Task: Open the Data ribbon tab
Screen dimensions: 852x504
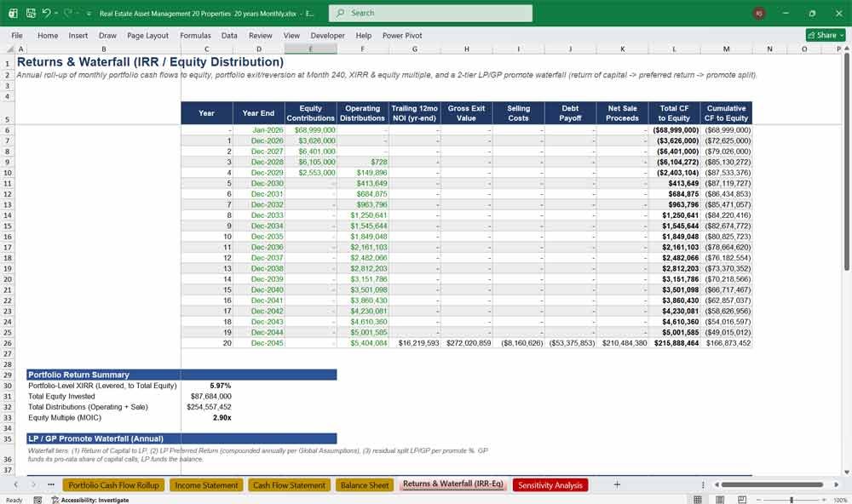Action: point(229,35)
